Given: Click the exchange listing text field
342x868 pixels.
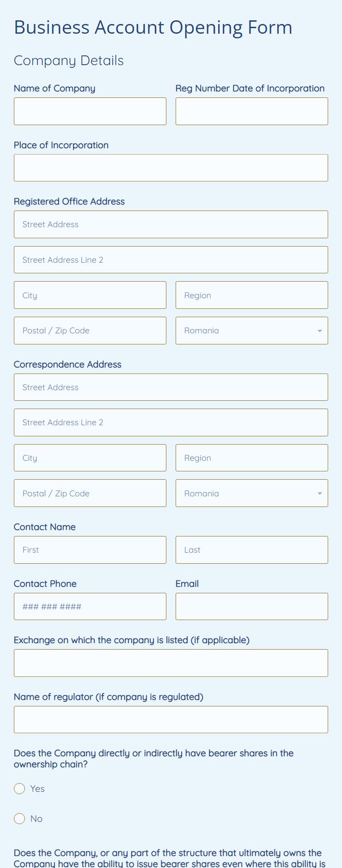Looking at the screenshot, I should tap(171, 663).
